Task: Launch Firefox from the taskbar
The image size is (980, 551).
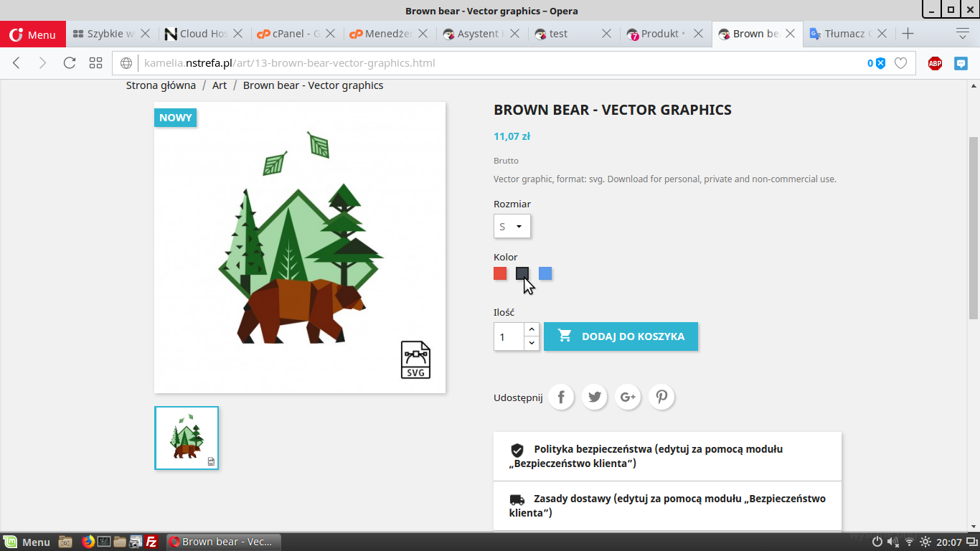Action: tap(88, 542)
